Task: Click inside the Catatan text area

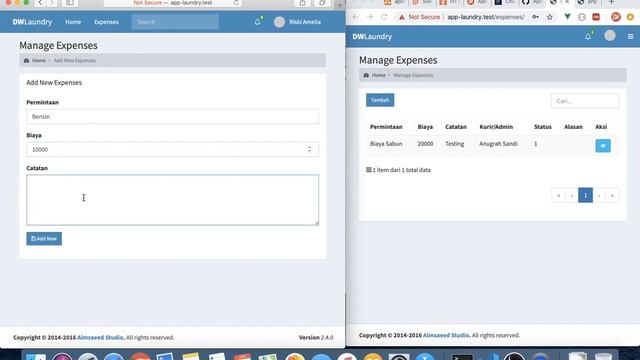Action: 172,200
